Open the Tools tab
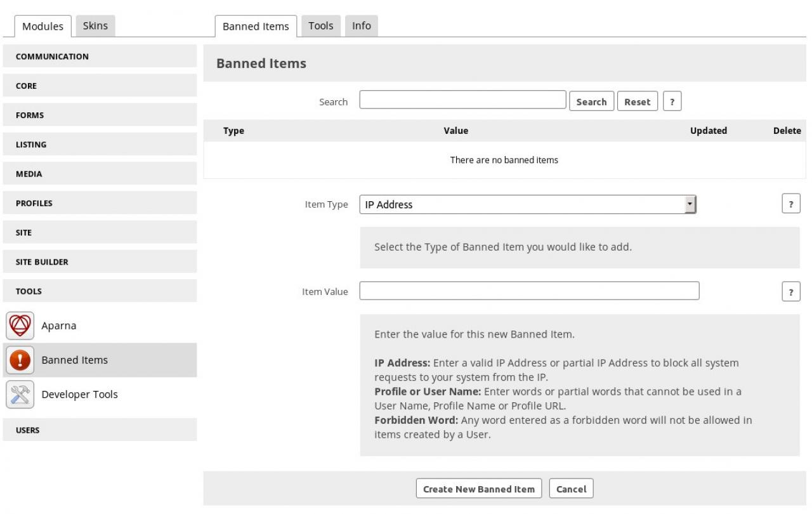The width and height of the screenshot is (812, 514). [320, 26]
